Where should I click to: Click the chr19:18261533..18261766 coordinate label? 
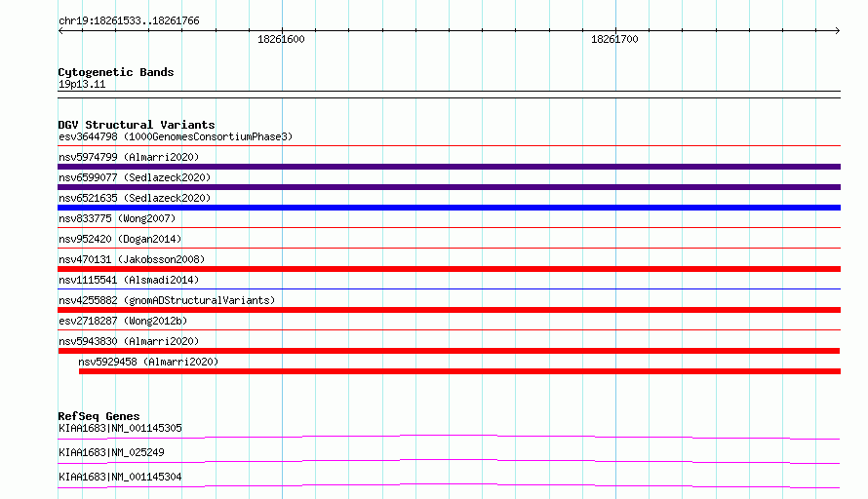pyautogui.click(x=129, y=21)
